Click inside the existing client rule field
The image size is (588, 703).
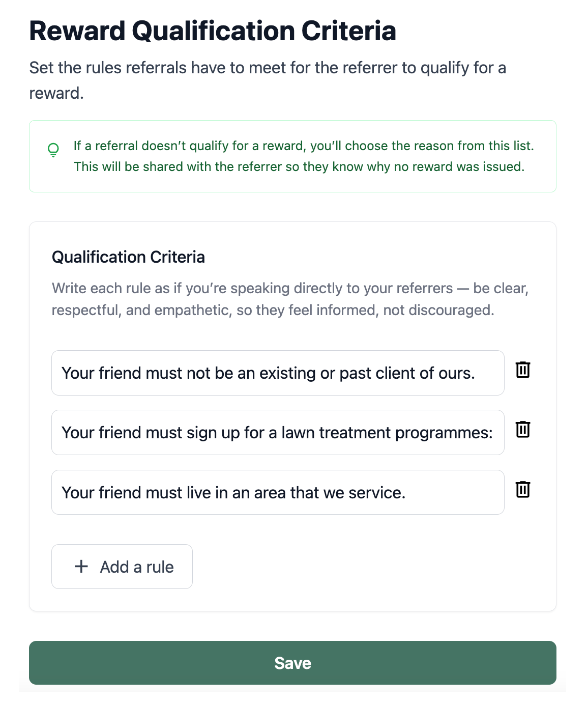click(277, 373)
